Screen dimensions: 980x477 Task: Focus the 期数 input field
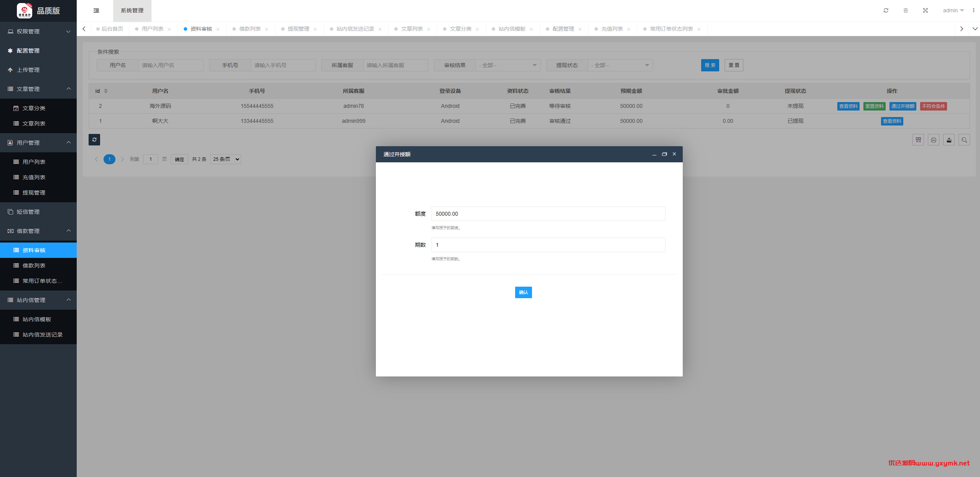click(548, 245)
